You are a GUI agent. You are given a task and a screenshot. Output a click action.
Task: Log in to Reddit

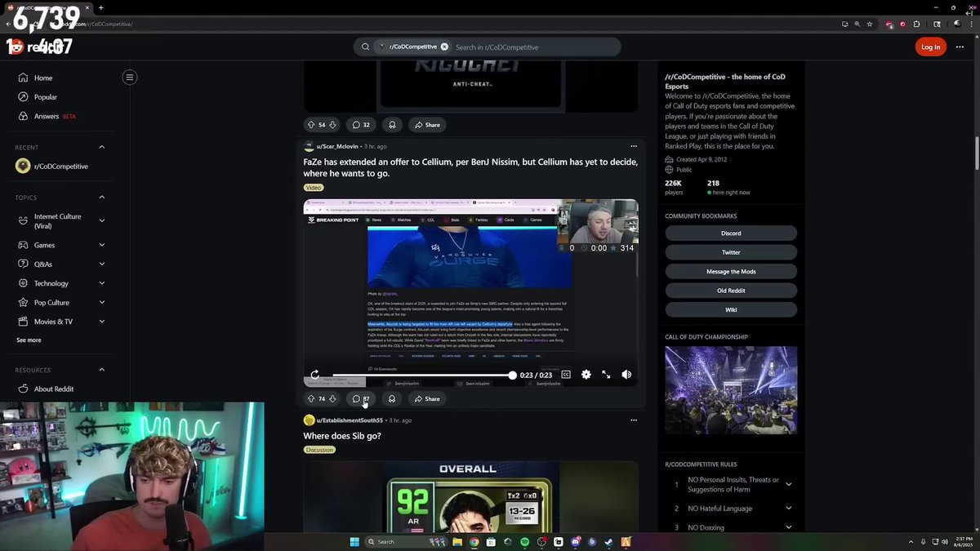[930, 47]
